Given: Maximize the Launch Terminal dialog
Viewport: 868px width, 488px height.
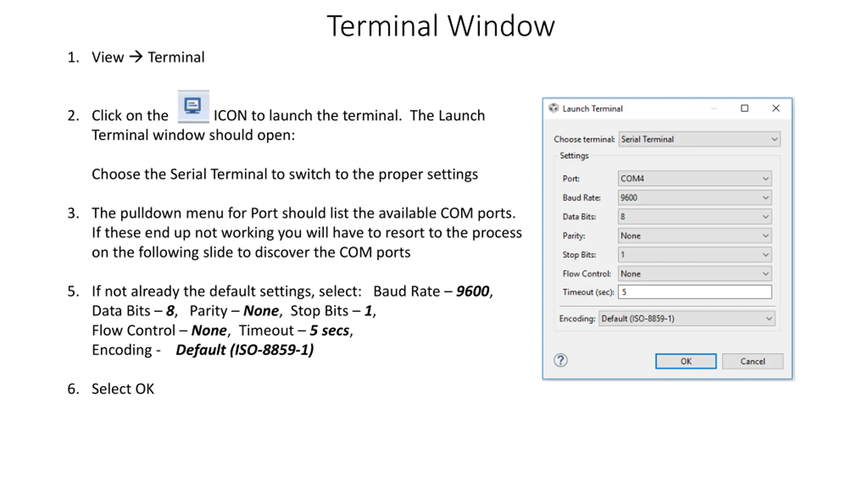Looking at the screenshot, I should click(744, 108).
